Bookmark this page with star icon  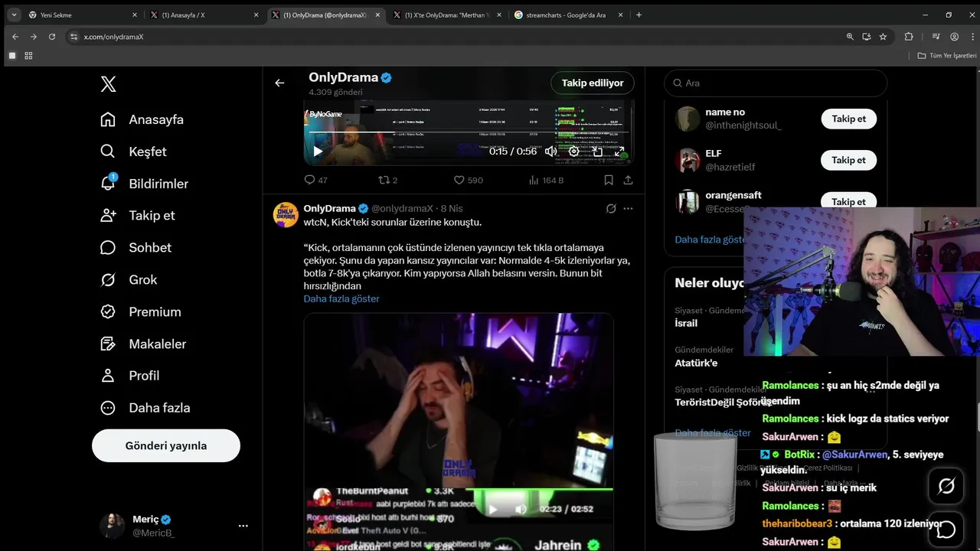pyautogui.click(x=883, y=36)
